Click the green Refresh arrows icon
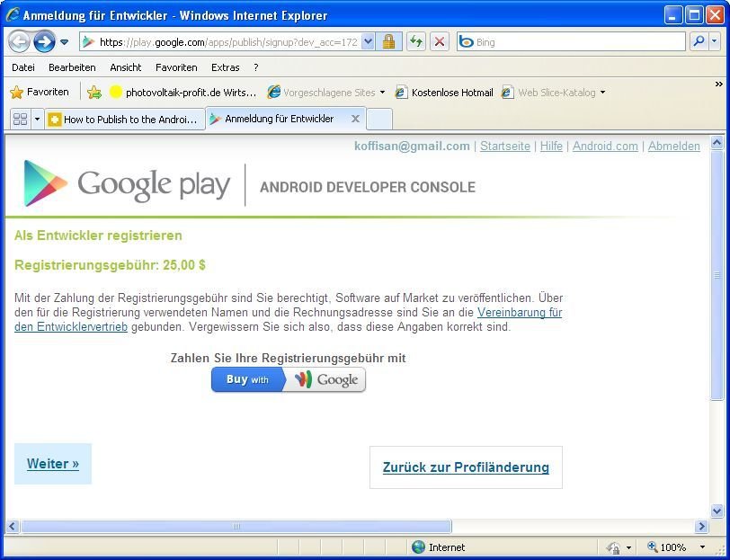The image size is (730, 560). 416,42
